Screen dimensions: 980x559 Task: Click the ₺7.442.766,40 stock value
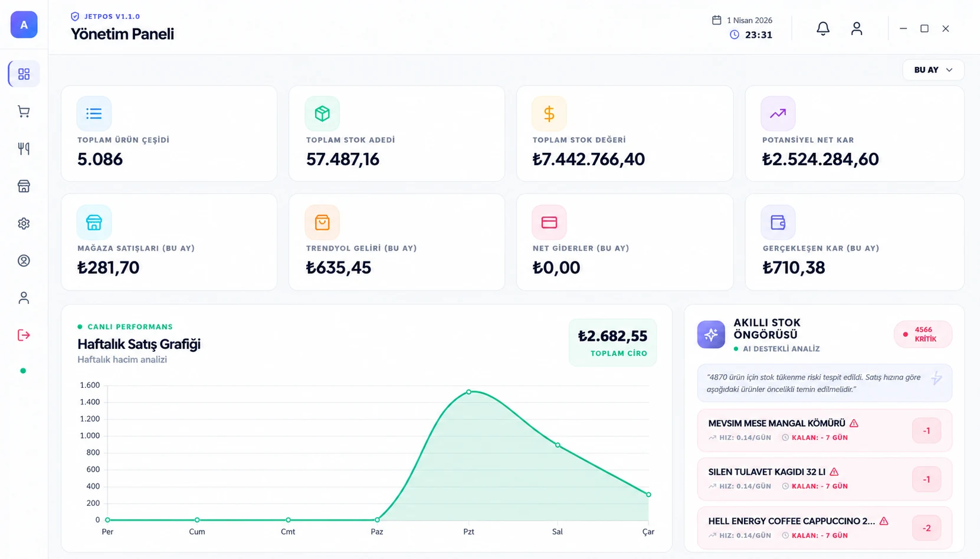[589, 159]
